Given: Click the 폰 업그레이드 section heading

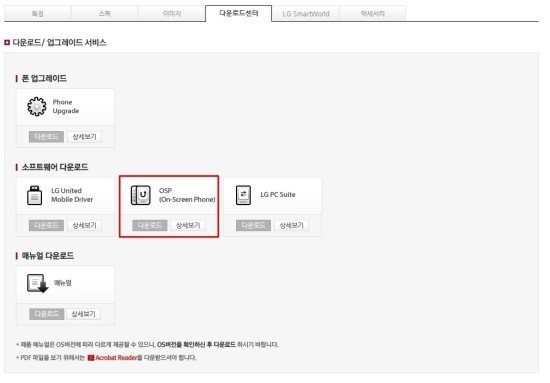Looking at the screenshot, I should (x=44, y=78).
